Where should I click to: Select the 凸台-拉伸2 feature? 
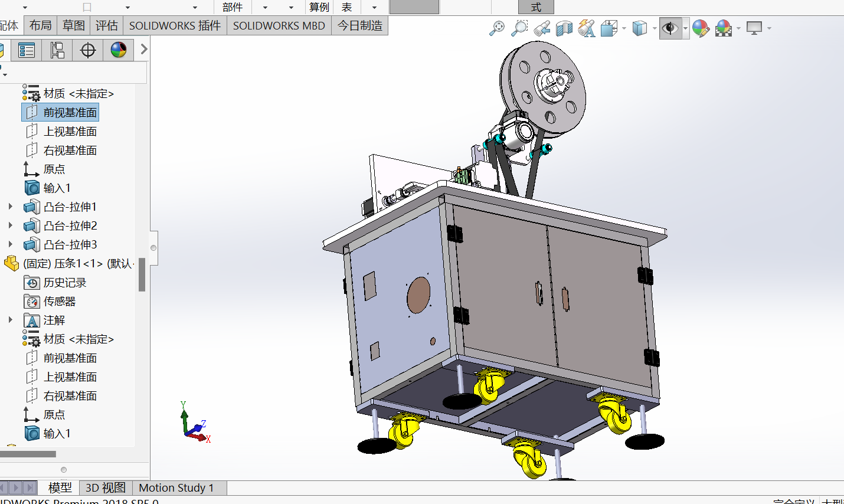70,225
